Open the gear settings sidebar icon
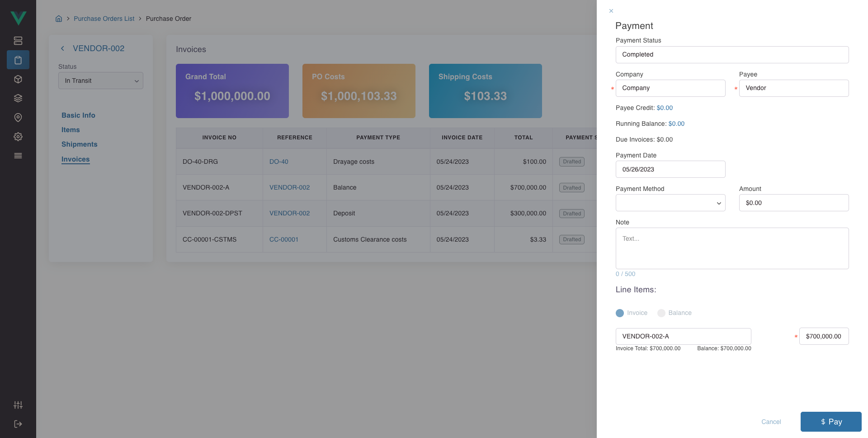Image resolution: width=868 pixels, height=438 pixels. pyautogui.click(x=18, y=137)
